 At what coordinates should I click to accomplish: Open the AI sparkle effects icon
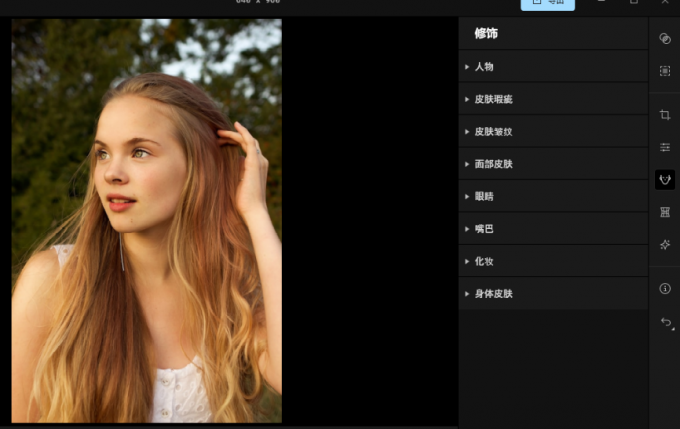click(x=664, y=245)
